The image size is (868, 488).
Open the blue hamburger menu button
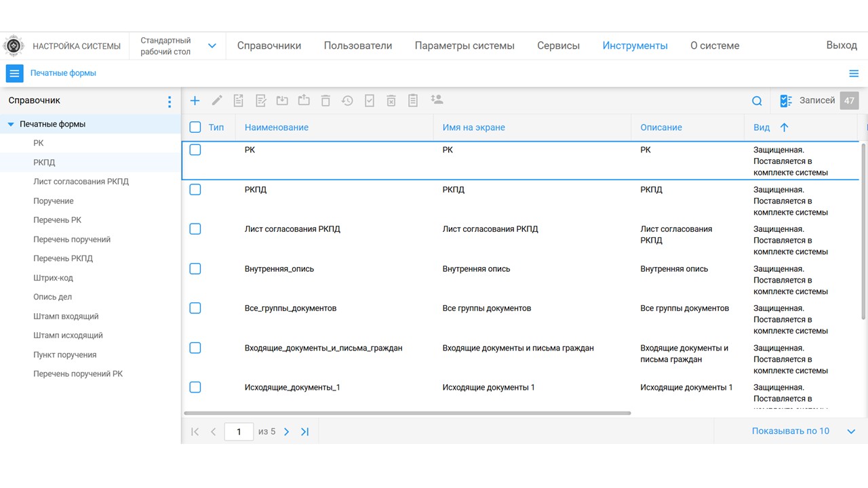pos(14,73)
